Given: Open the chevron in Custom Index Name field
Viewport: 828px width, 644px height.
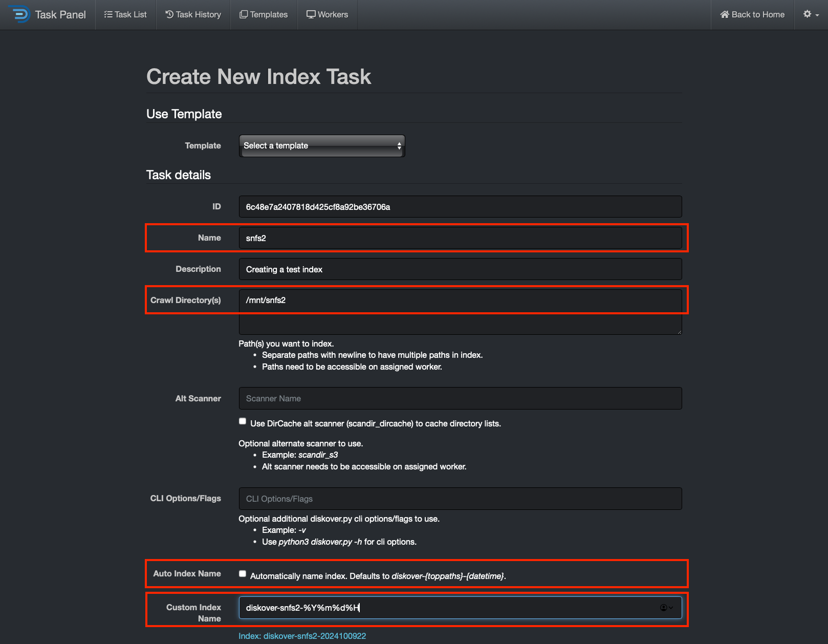Looking at the screenshot, I should coord(671,609).
